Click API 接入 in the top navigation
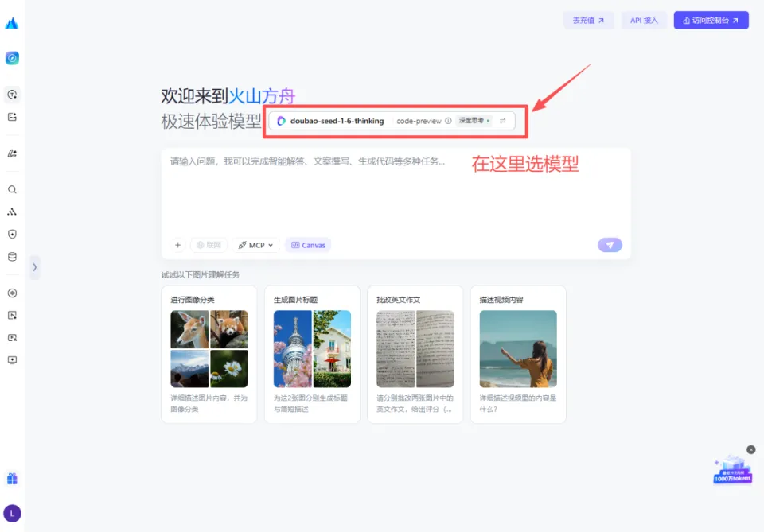This screenshot has height=532, width=764. pyautogui.click(x=644, y=20)
